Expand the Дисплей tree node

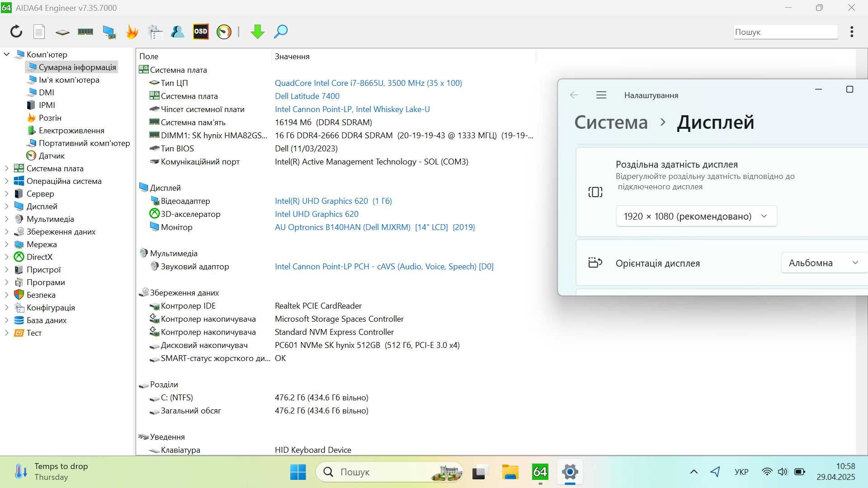[6, 206]
